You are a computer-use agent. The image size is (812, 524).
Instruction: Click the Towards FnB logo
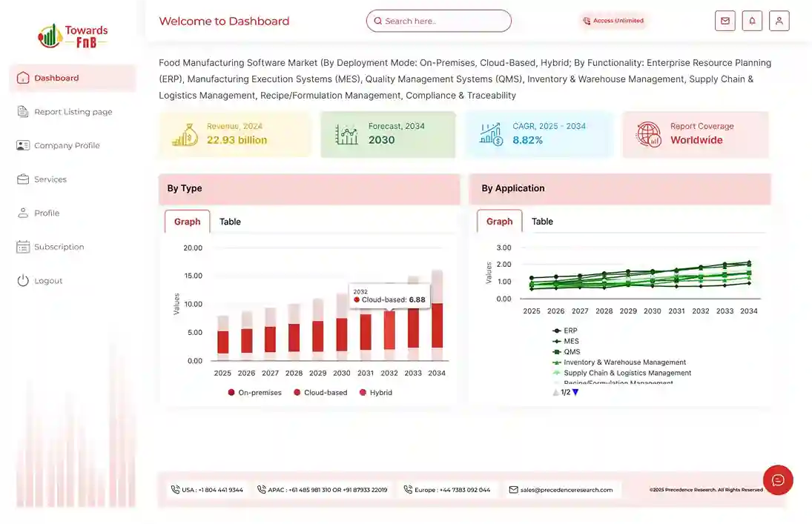pos(73,36)
